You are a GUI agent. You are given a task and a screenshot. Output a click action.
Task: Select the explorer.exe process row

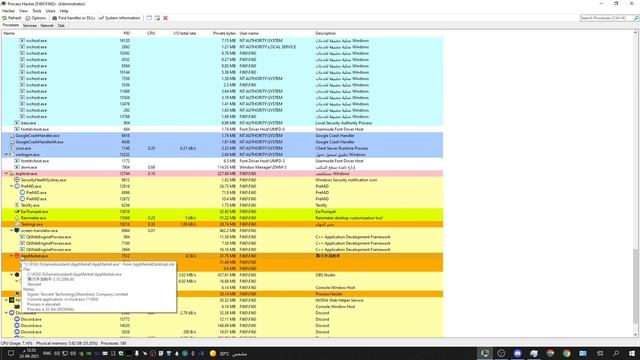222,173
